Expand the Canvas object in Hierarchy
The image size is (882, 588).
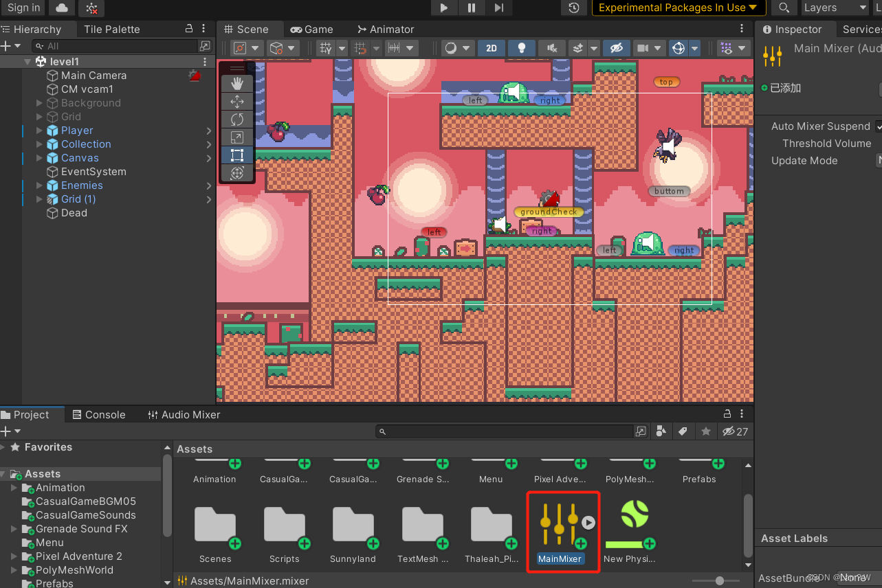pyautogui.click(x=39, y=158)
